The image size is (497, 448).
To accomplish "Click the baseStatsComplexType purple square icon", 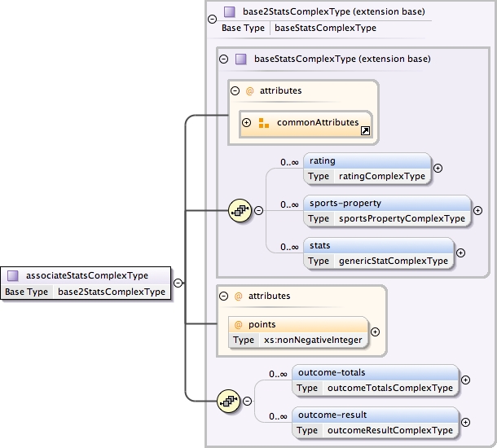I will [x=240, y=59].
